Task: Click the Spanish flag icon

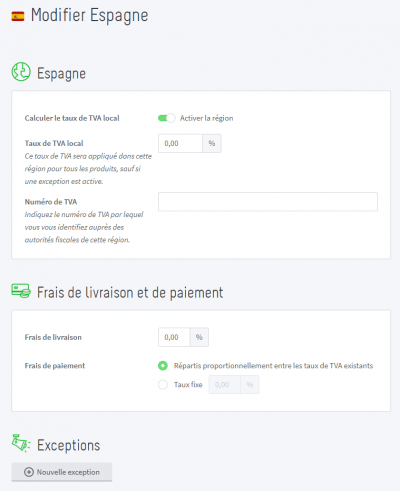Action: (18, 16)
